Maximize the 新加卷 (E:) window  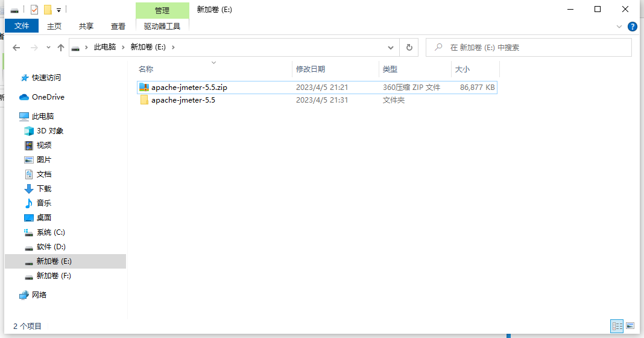coord(598,9)
